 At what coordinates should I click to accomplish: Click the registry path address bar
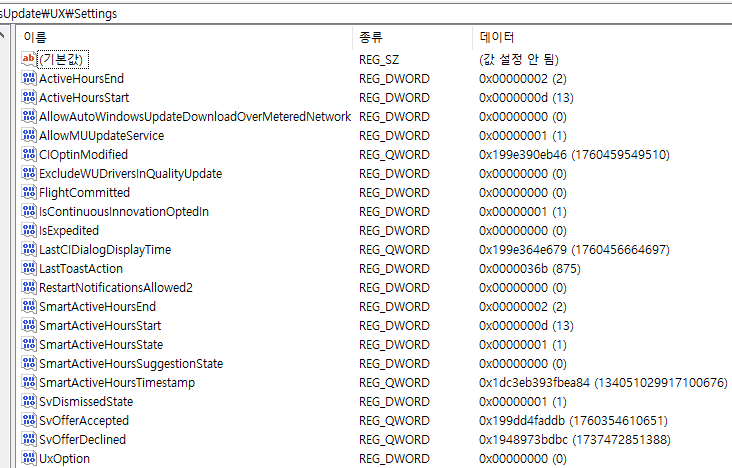[x=366, y=14]
